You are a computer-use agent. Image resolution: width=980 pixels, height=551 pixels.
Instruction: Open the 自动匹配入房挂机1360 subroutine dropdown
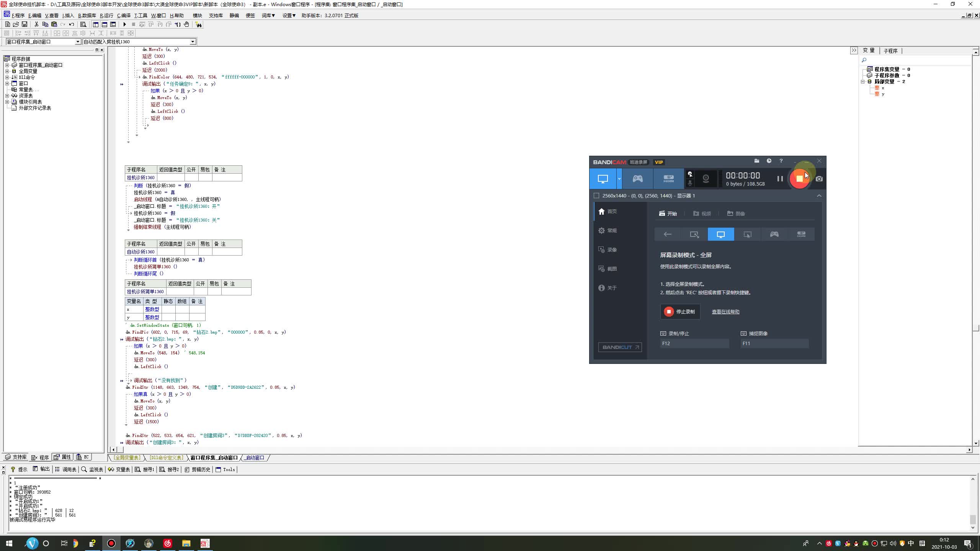pos(193,42)
